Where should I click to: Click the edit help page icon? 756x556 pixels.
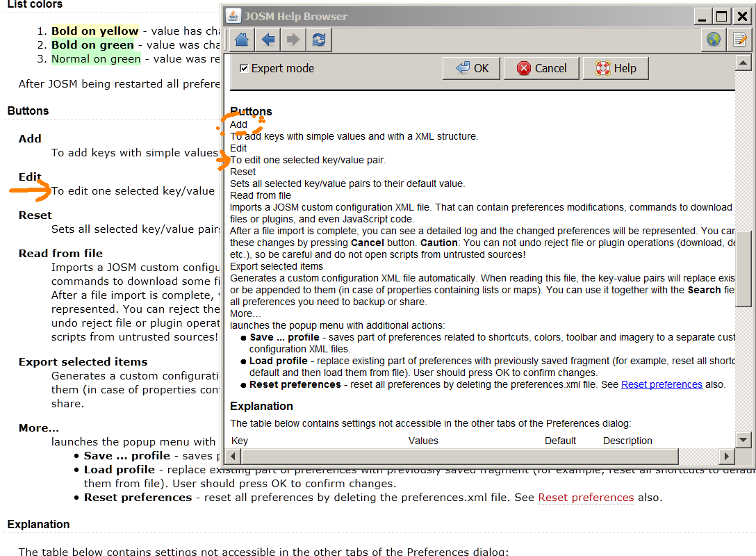coord(741,40)
